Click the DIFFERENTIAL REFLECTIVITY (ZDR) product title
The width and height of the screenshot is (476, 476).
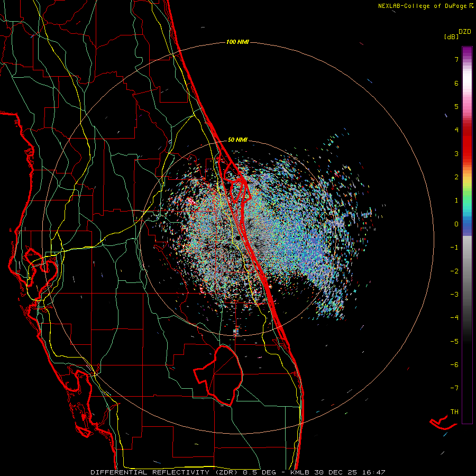[166, 472]
